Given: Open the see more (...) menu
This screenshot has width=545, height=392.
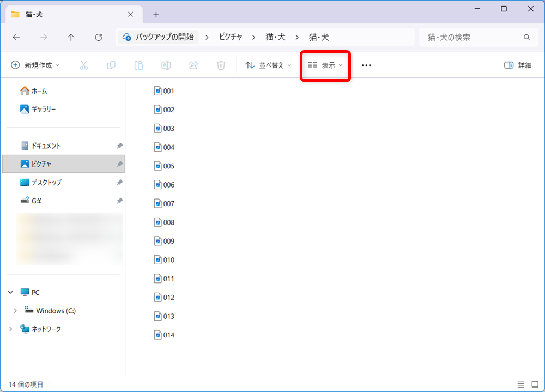Looking at the screenshot, I should (366, 65).
